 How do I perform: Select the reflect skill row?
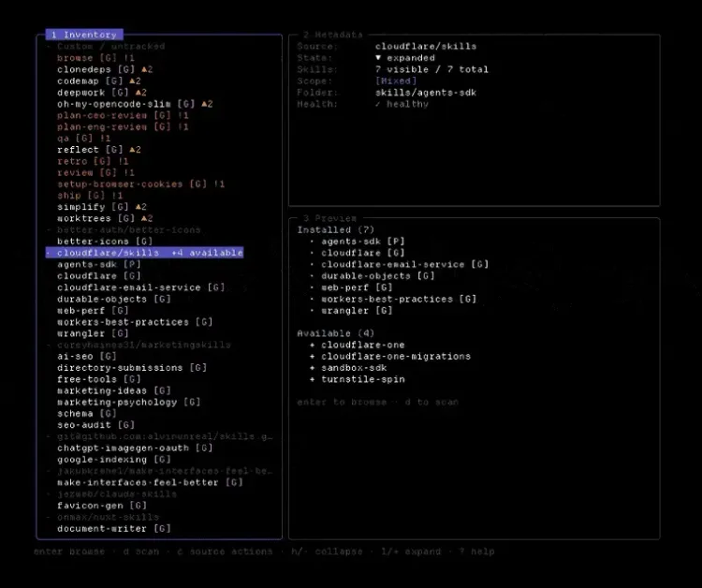pos(99,150)
